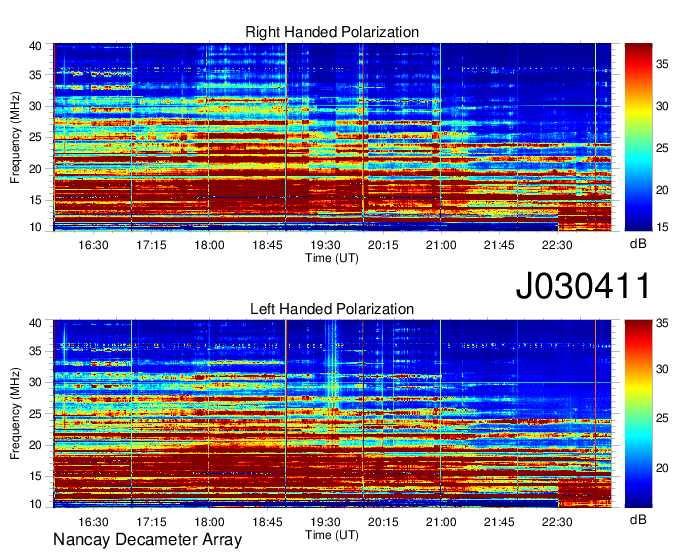Click the "20:15" tick on the bottom time axis
Viewport: 680px width, 552px height.
[383, 522]
